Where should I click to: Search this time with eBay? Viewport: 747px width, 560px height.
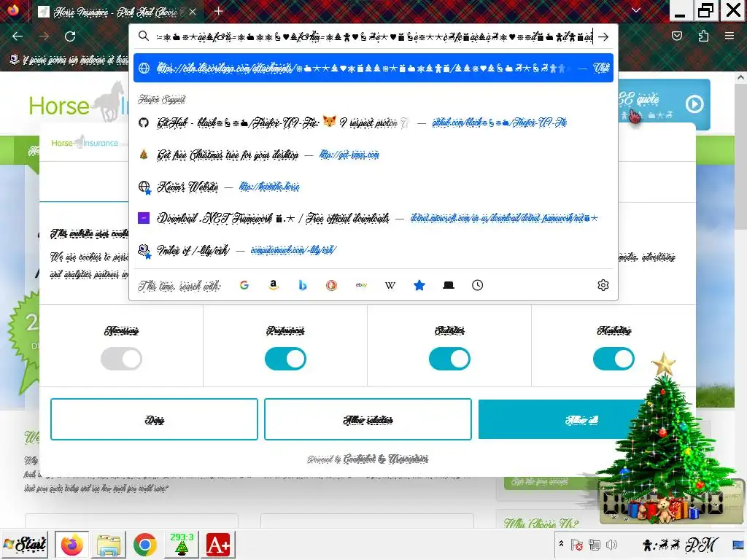tap(361, 285)
